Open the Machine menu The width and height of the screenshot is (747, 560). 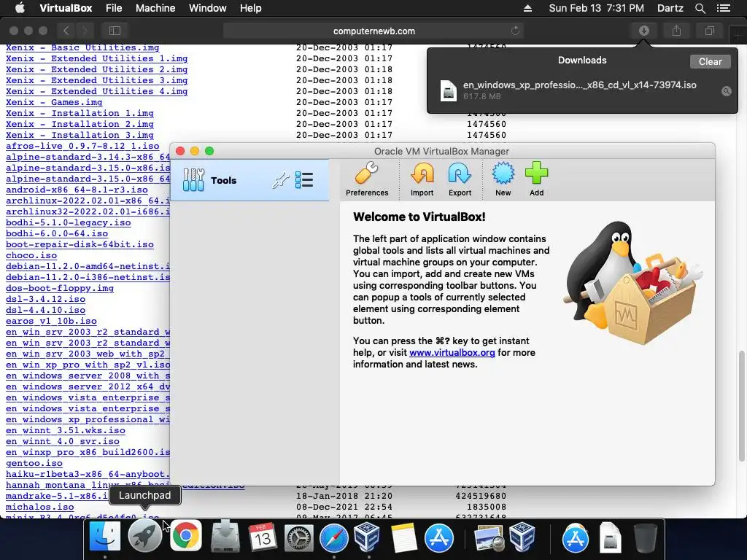155,8
